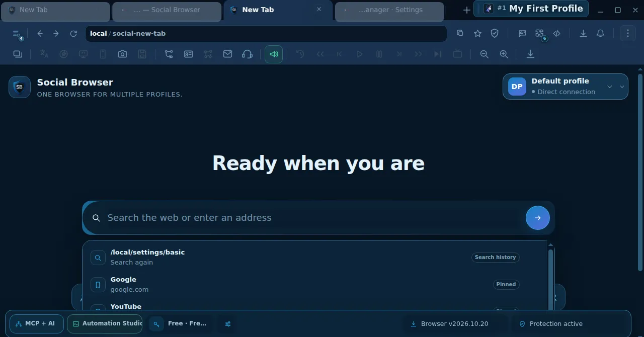Click the TV screen icon in toolbar

tap(457, 54)
